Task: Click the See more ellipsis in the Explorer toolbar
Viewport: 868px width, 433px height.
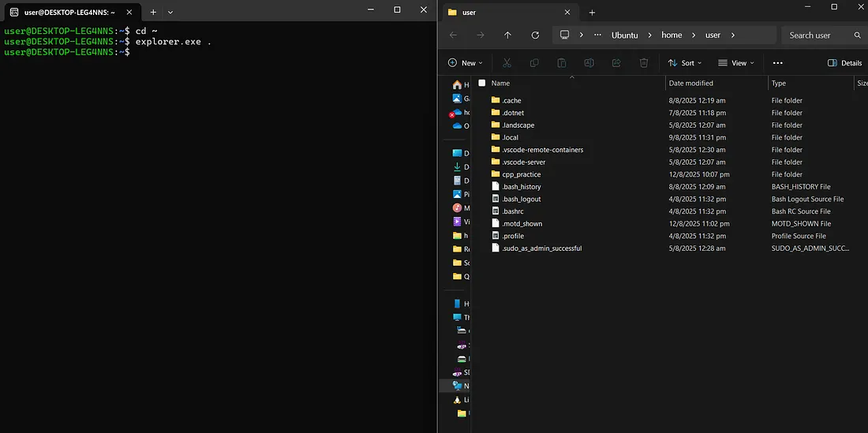Action: click(x=778, y=63)
